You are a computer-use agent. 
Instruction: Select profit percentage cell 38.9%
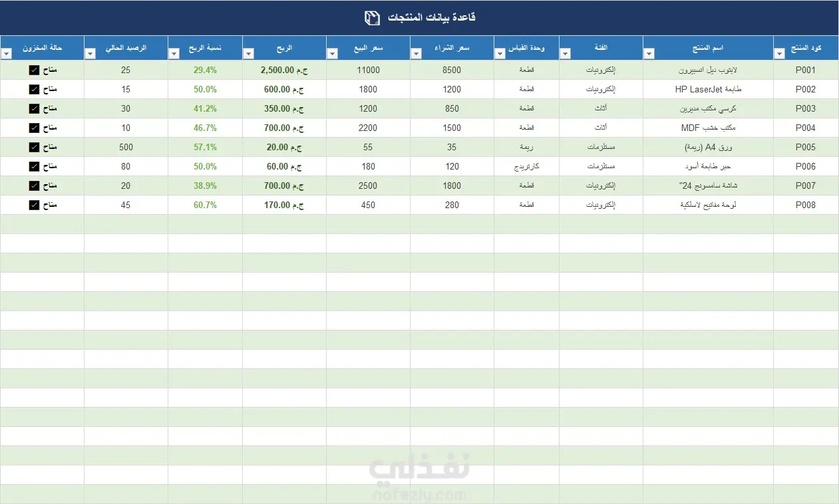(x=205, y=186)
